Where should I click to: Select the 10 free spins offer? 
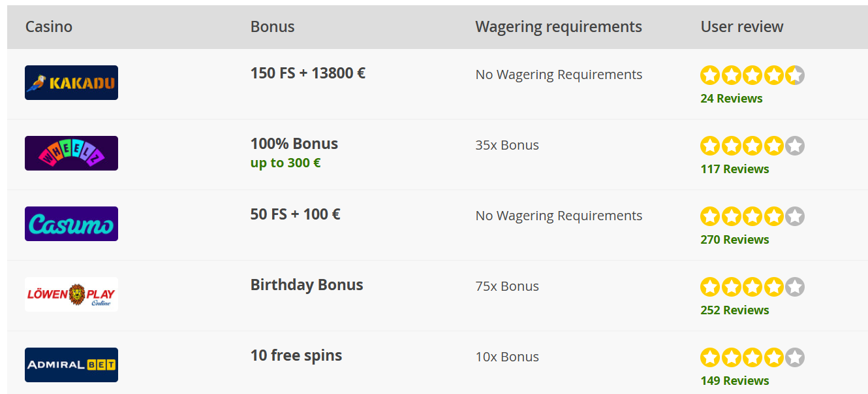click(x=296, y=355)
